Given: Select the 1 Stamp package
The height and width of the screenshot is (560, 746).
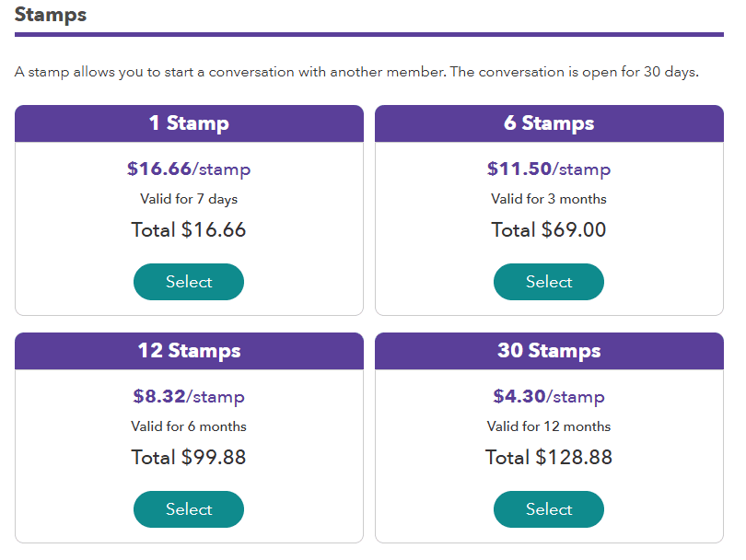Looking at the screenshot, I should pyautogui.click(x=189, y=282).
